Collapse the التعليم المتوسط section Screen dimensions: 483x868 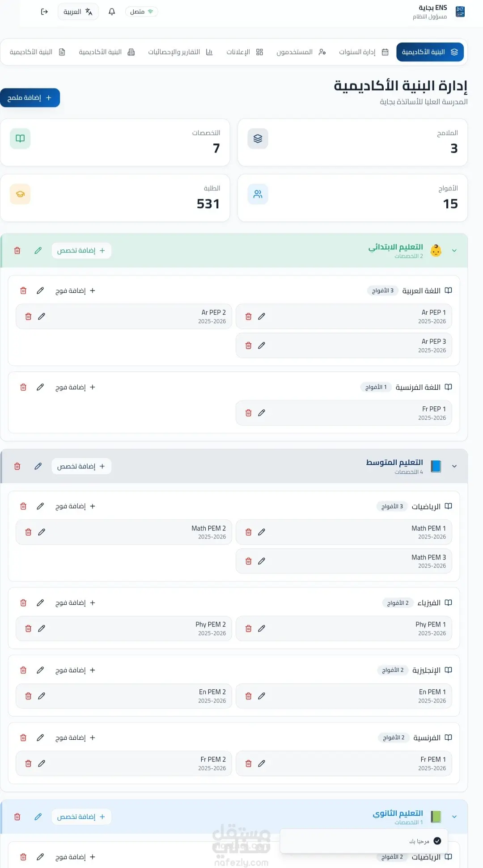(454, 466)
